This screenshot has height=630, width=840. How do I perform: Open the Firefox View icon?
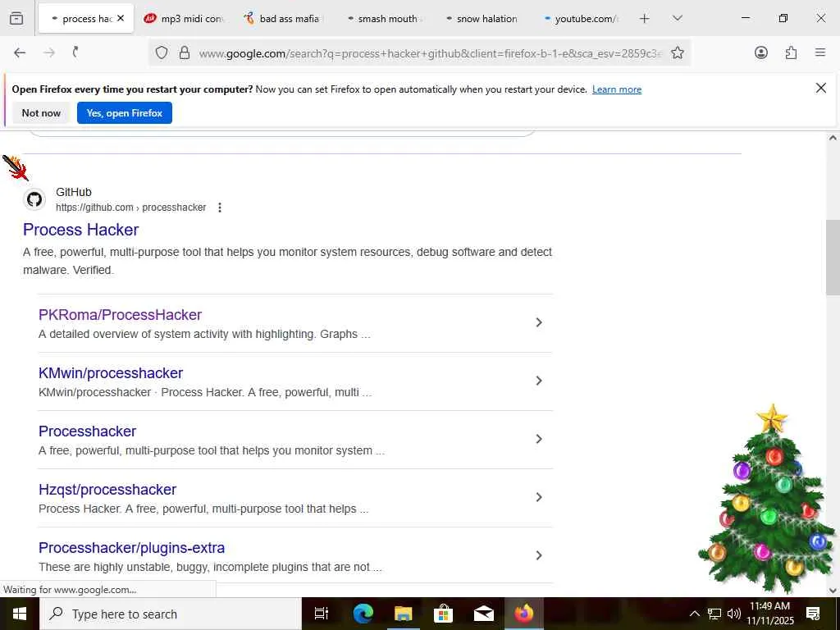[x=16, y=18]
